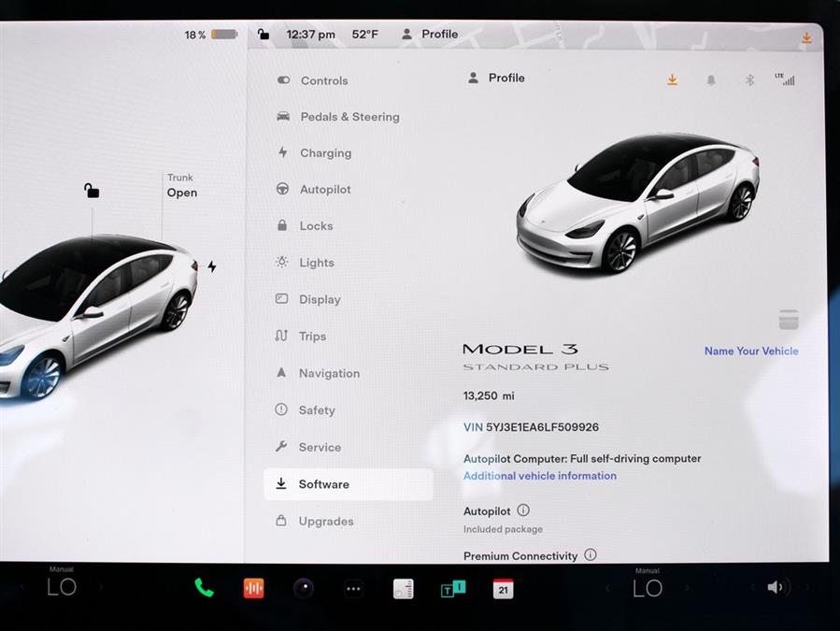Image resolution: width=840 pixels, height=631 pixels.
Task: Tap the driver side LO temperature
Action: coord(62,588)
